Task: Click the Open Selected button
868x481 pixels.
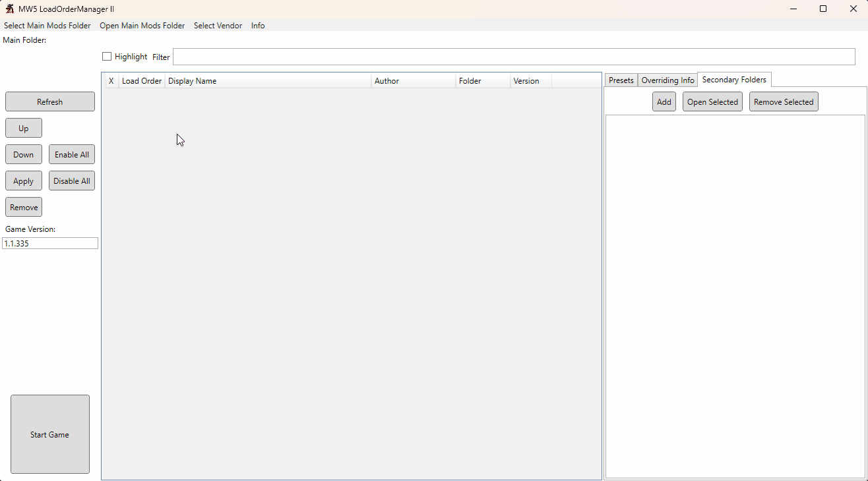Action: point(712,101)
